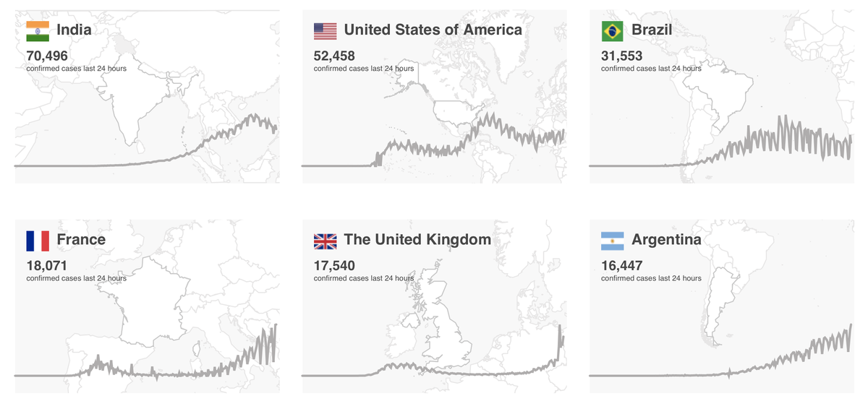
Task: Select the Argentina heading text
Action: point(666,239)
